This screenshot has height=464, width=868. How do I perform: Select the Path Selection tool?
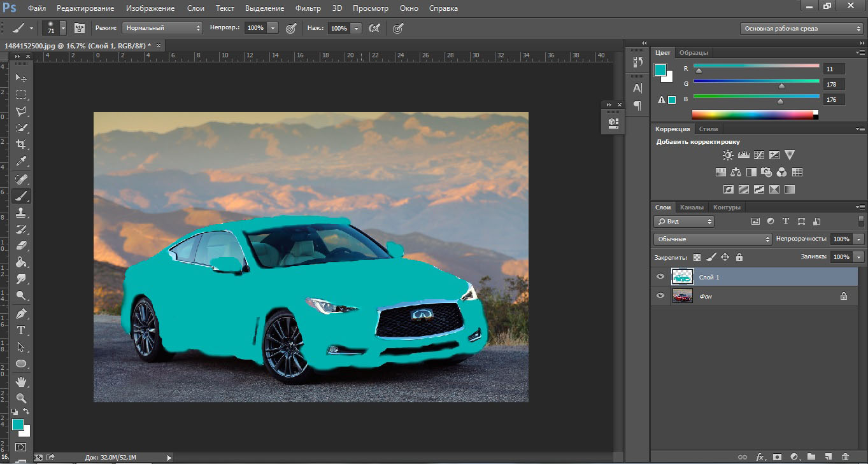pos(21,347)
